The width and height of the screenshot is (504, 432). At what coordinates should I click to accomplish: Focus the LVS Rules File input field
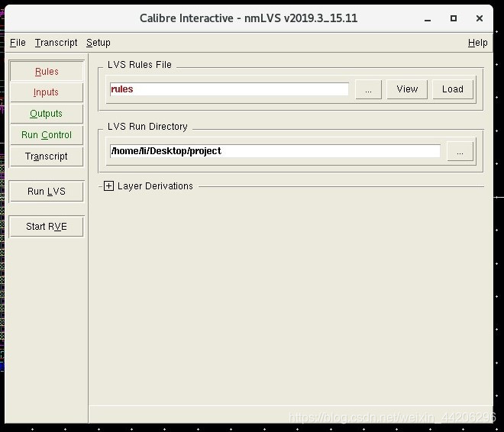[x=229, y=89]
